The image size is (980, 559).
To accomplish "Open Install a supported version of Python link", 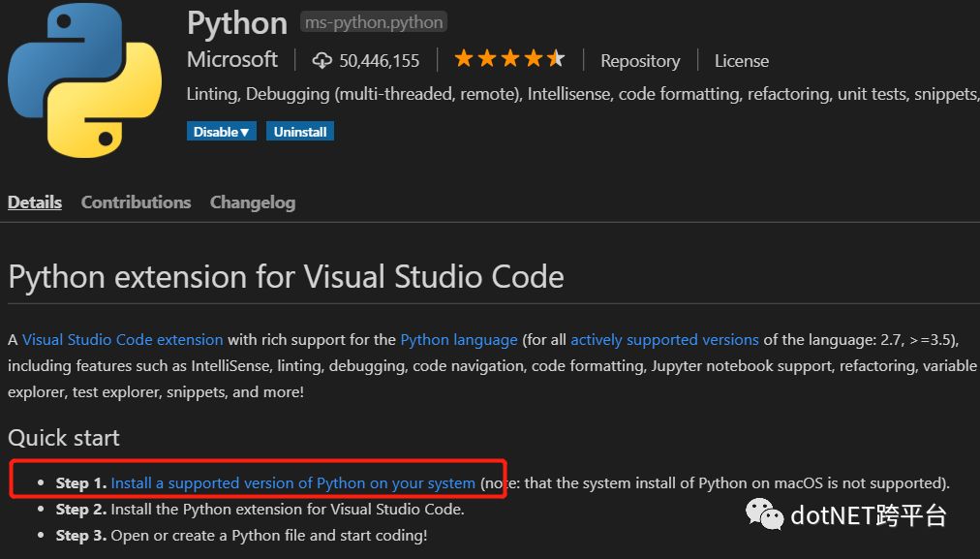I will 293,482.
